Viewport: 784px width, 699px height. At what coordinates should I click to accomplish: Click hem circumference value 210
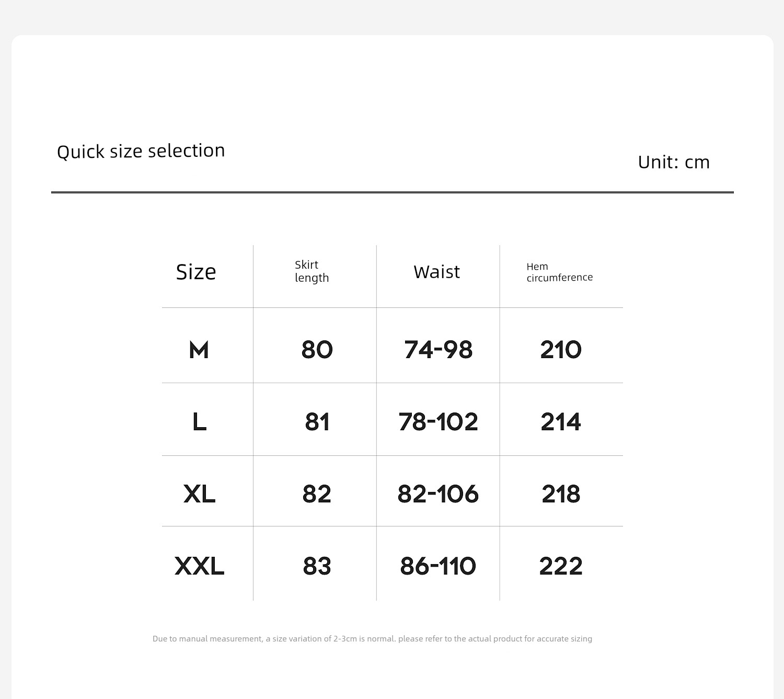click(x=561, y=350)
